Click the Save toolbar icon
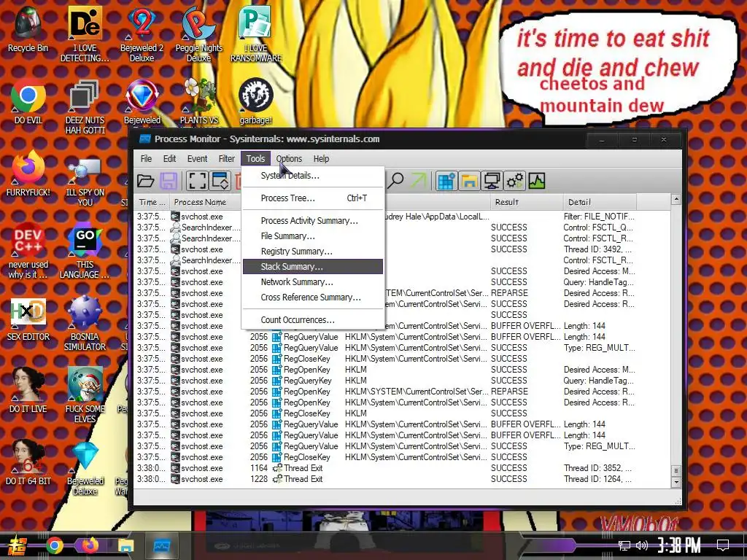Screen dimensions: 747x560 [169, 181]
